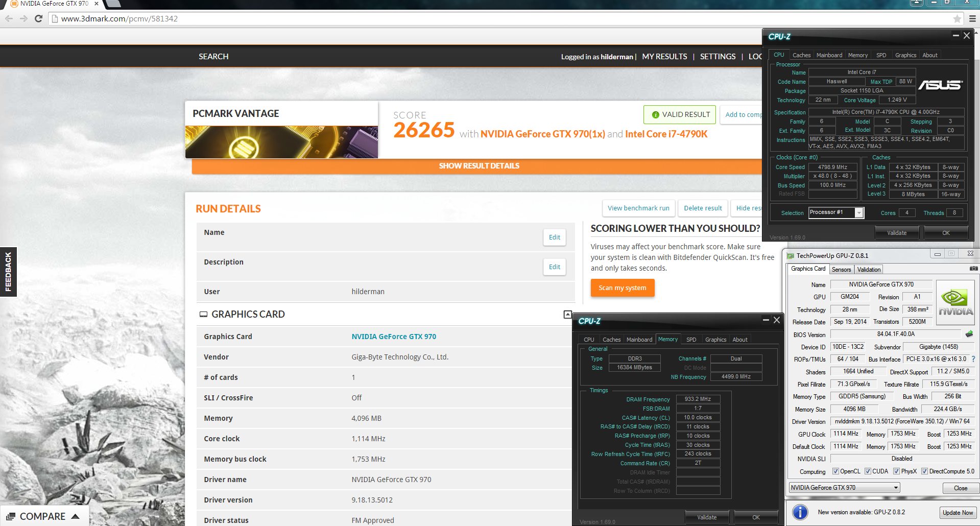Viewport: 980px width, 526px height.
Task: Expand the COMPARE panel with the up arrow
Action: point(76,516)
